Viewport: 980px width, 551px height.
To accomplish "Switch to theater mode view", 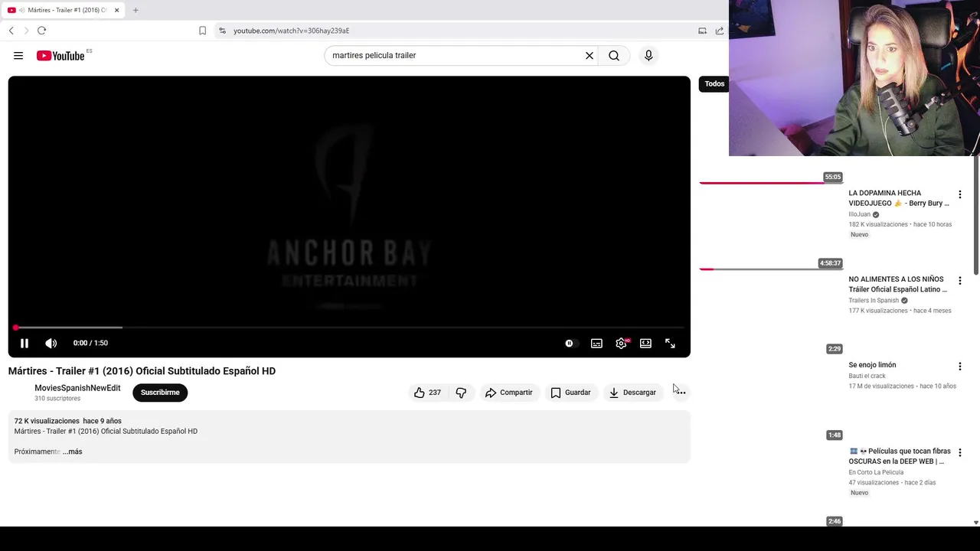I will pos(645,344).
